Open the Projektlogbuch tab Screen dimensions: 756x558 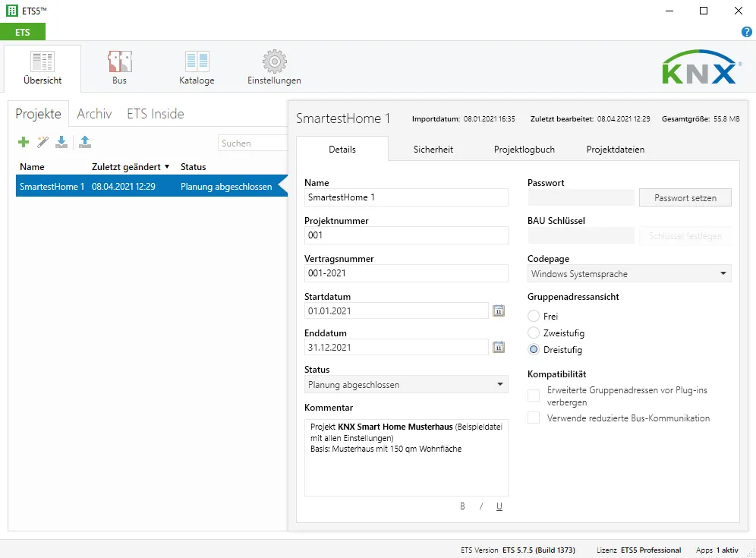click(524, 150)
